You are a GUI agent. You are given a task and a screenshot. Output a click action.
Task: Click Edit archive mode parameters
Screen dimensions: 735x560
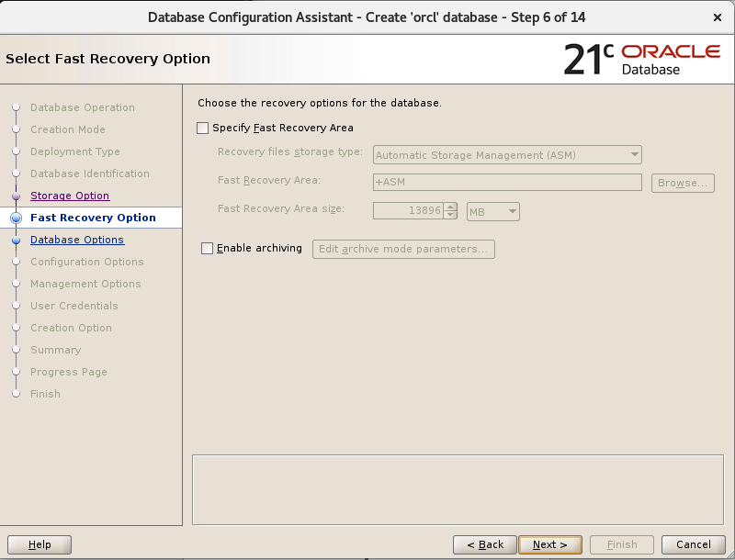402,249
